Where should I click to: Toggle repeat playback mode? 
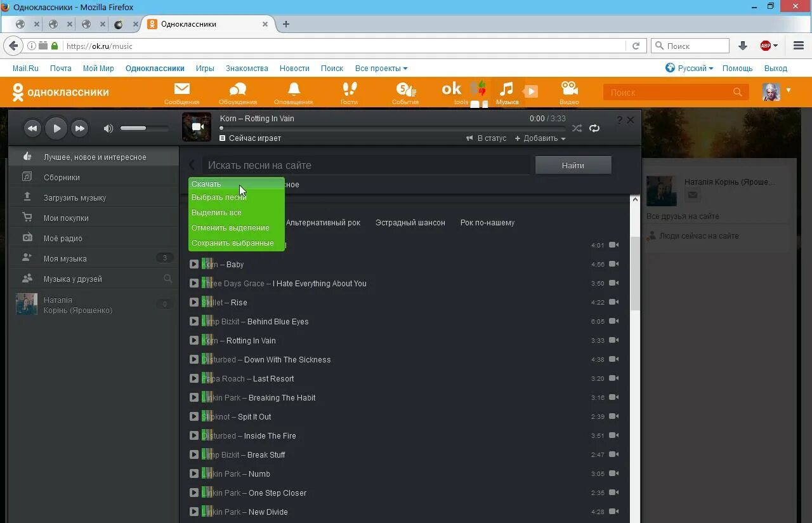coord(594,128)
